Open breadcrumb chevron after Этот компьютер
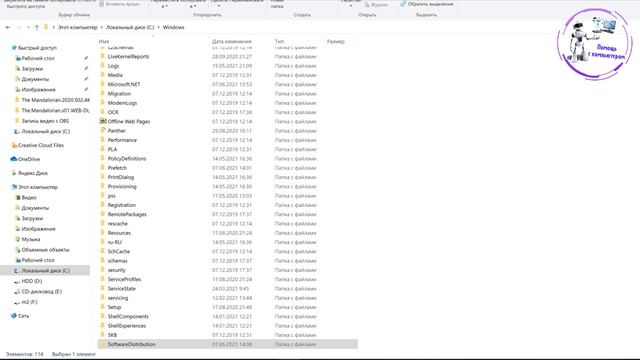 pos(102,27)
